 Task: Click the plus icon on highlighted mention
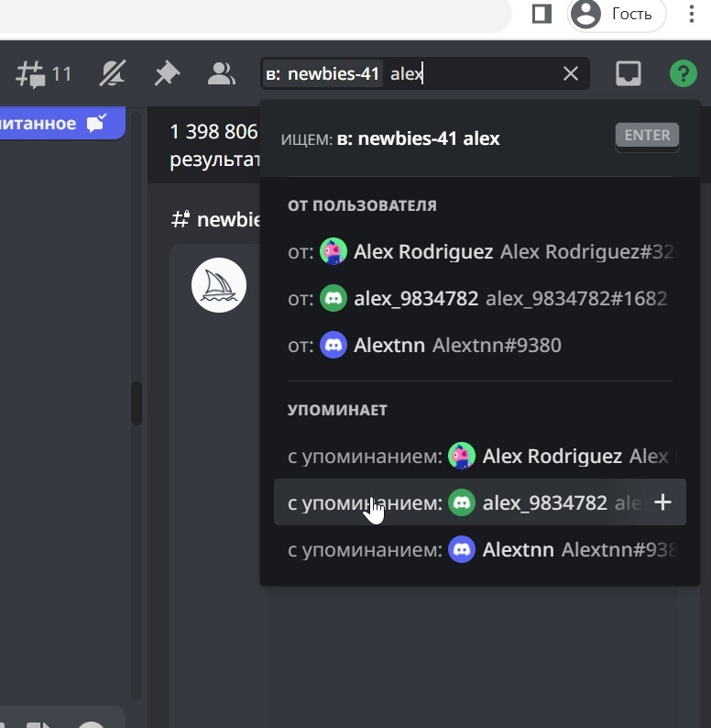coord(662,502)
